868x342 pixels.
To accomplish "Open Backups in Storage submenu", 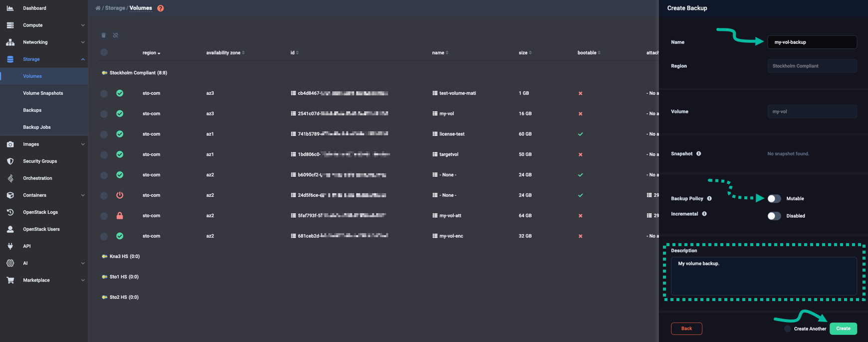I will click(x=32, y=110).
